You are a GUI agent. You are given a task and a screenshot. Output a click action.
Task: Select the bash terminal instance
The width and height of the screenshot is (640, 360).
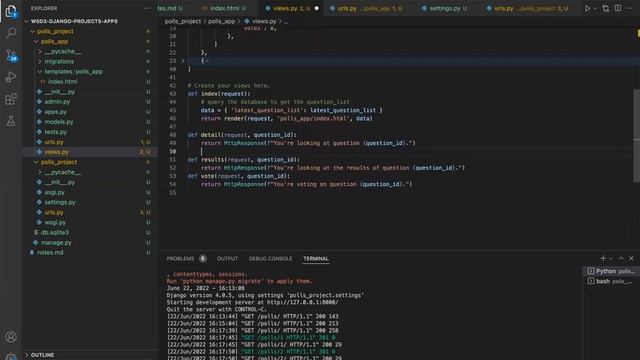coord(611,281)
